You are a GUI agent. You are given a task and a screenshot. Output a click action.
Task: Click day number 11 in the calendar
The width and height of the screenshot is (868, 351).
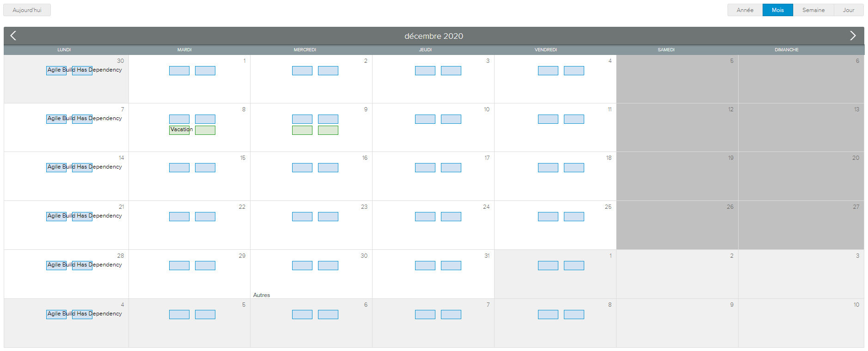tap(609, 109)
